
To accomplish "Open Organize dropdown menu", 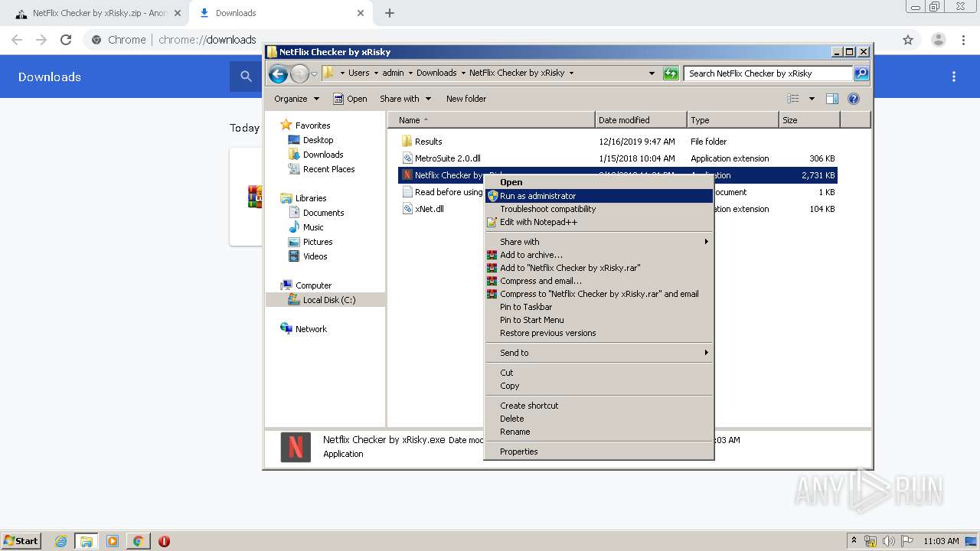I will [296, 99].
